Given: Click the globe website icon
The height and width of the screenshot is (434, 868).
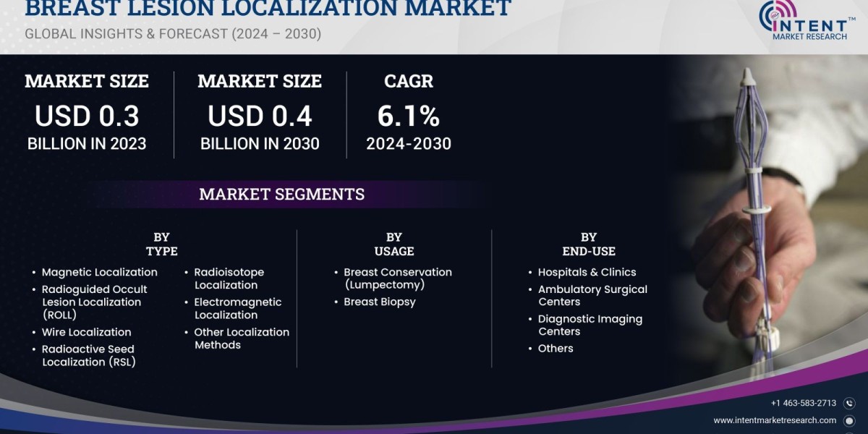Looking at the screenshot, I should tap(849, 420).
